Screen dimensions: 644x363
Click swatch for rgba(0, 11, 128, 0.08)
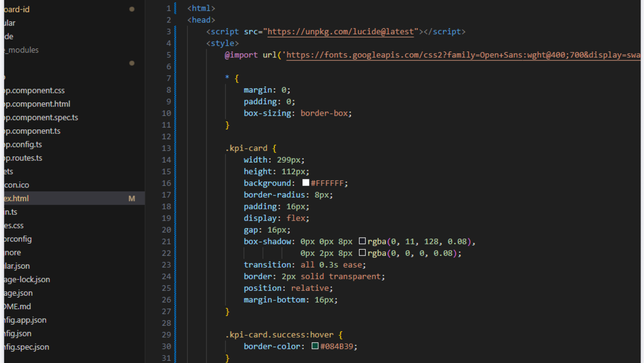coord(362,241)
